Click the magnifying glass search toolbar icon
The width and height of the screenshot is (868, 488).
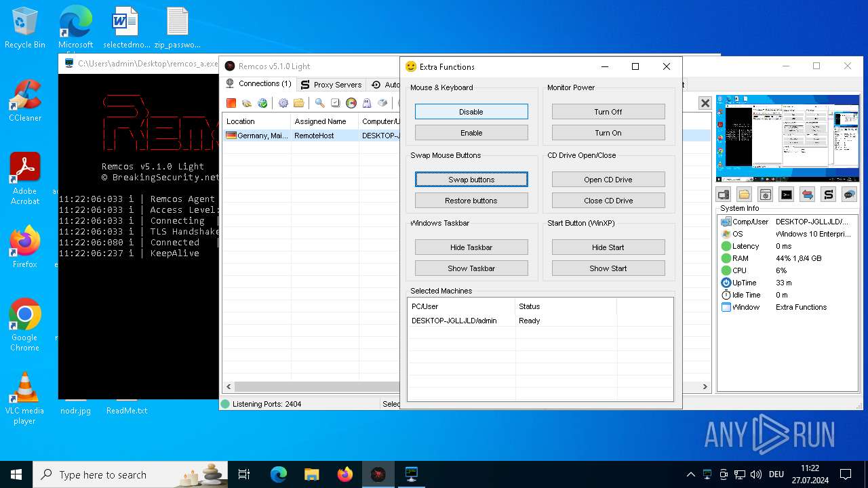[319, 103]
